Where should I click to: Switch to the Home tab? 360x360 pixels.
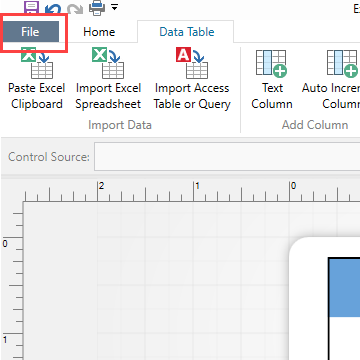point(99,32)
